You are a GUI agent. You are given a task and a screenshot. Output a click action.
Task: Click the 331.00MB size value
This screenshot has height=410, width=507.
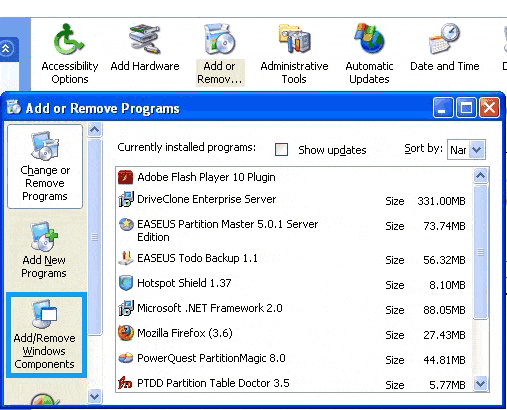point(441,201)
